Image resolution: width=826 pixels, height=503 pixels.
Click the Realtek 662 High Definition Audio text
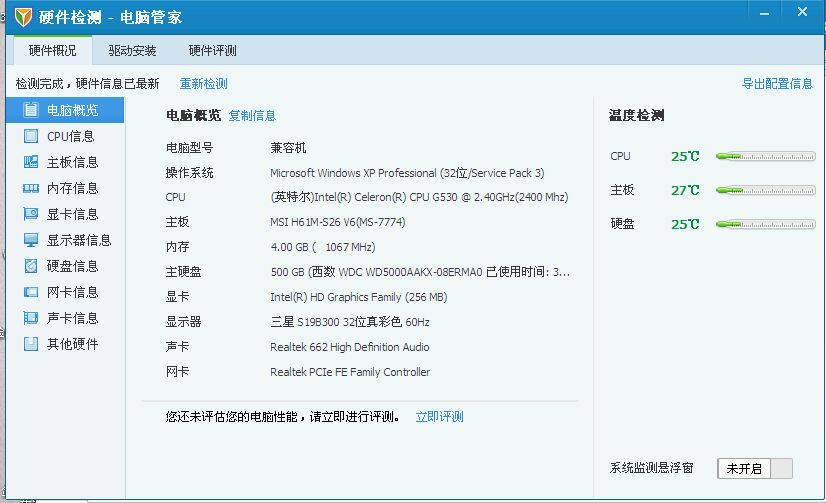pyautogui.click(x=350, y=347)
